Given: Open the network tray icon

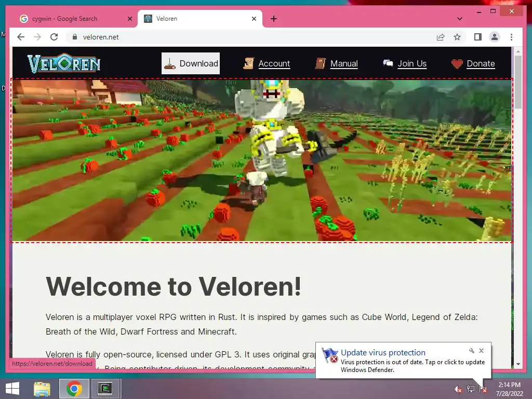Looking at the screenshot, I should click(471, 389).
